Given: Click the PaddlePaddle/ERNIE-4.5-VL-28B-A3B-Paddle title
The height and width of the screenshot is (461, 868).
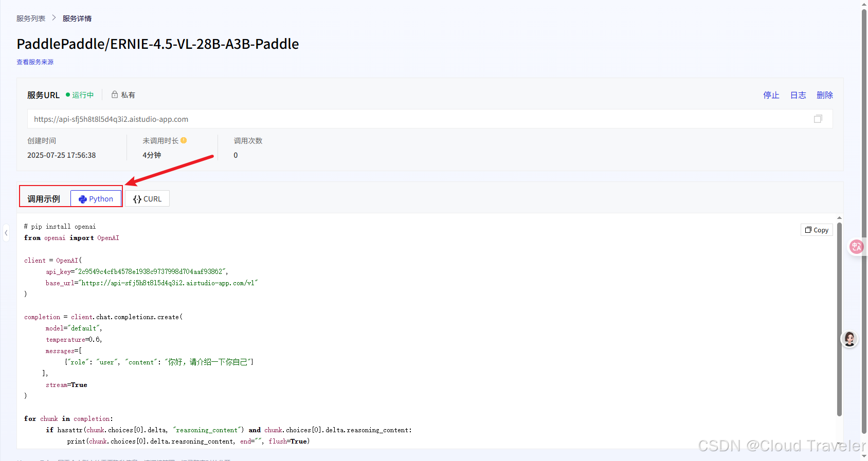Looking at the screenshot, I should 158,44.
